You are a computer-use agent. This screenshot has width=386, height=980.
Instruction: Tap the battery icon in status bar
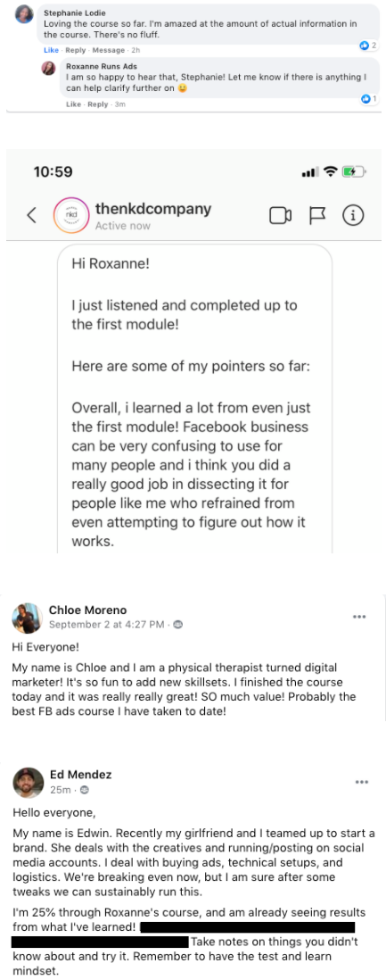[x=354, y=171]
